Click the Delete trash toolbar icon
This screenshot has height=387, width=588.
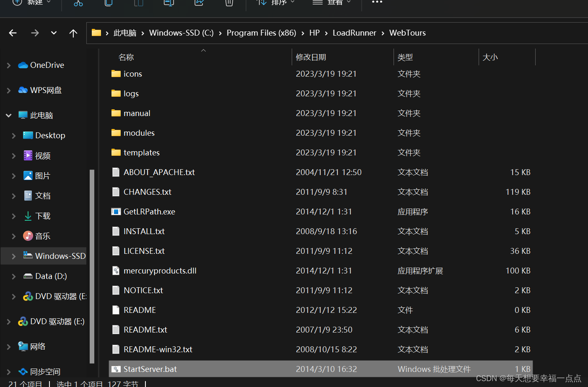pyautogui.click(x=229, y=3)
